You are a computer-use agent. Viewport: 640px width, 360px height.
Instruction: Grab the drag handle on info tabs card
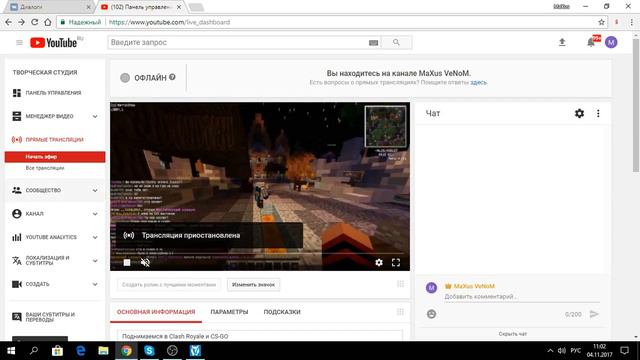[400, 312]
